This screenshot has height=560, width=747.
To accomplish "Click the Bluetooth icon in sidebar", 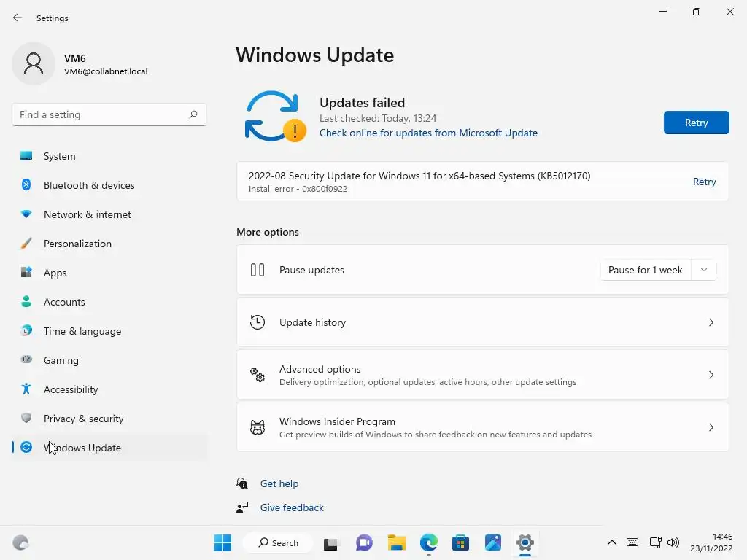I will pos(26,184).
